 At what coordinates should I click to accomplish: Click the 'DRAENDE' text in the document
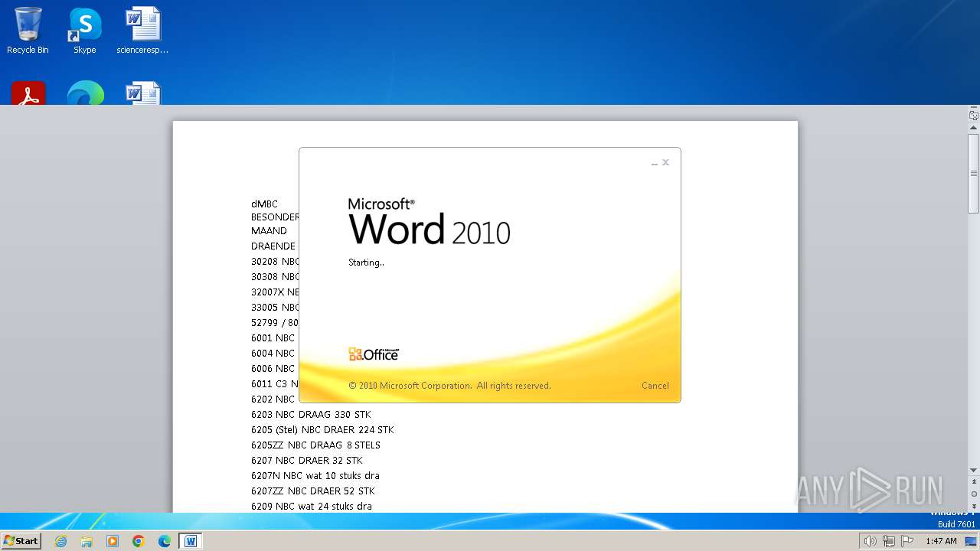click(x=273, y=246)
